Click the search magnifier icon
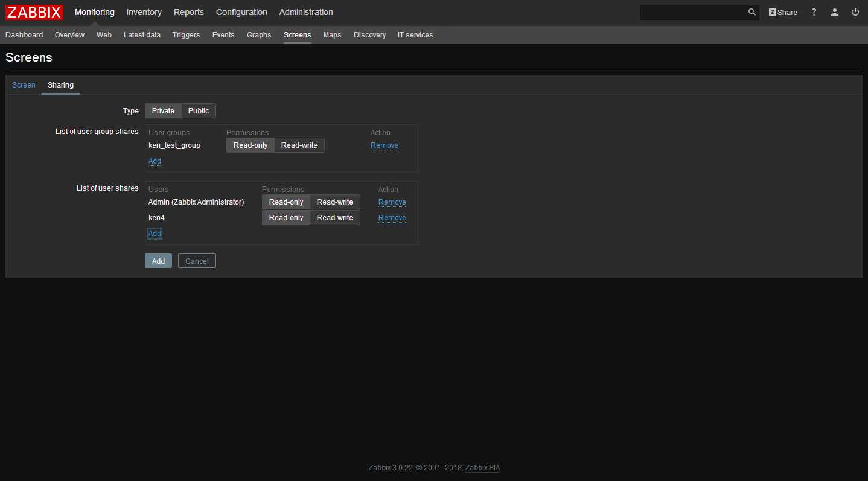Screen dimensions: 868x481 coord(752,12)
